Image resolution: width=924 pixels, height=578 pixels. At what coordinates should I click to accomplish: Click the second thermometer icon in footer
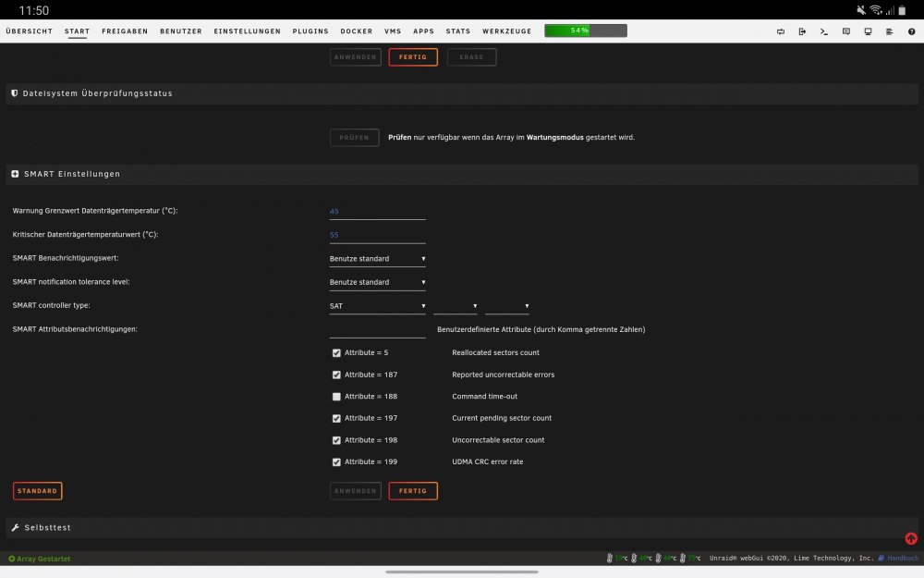[634, 558]
